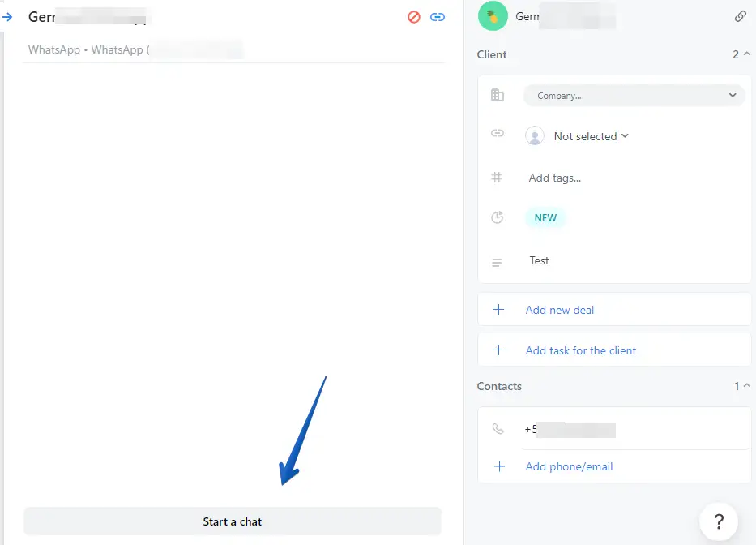Click the pineapple client avatar
756x545 pixels.
(x=493, y=16)
